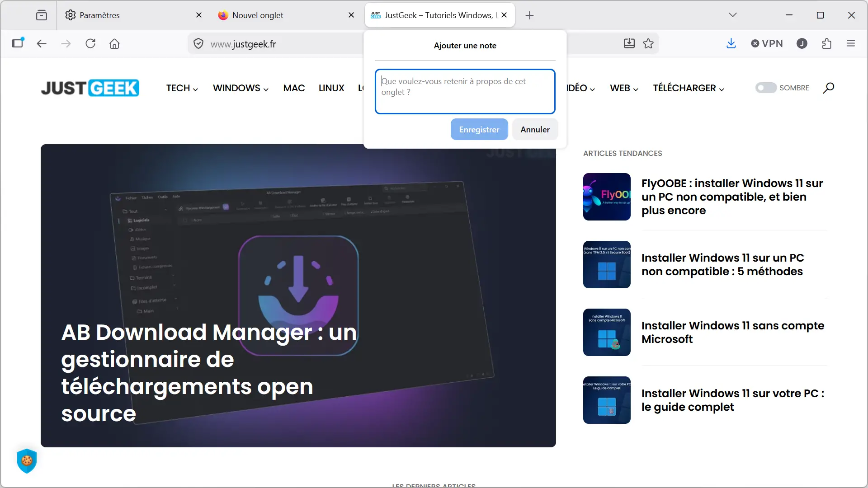Click the 5 méthodes article thumbnail
Screen dimensions: 868x488
tap(607, 265)
